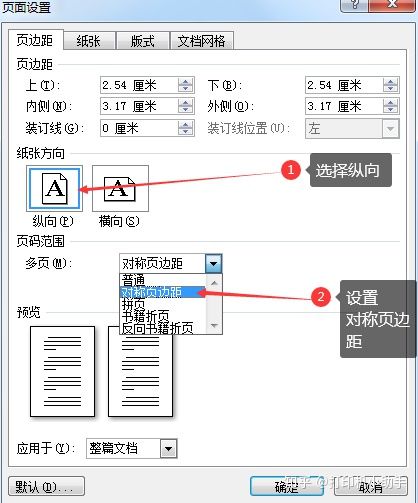Image resolution: width=418 pixels, height=503 pixels.
Task: Choose 对称页边距 in the list
Action: [163, 292]
